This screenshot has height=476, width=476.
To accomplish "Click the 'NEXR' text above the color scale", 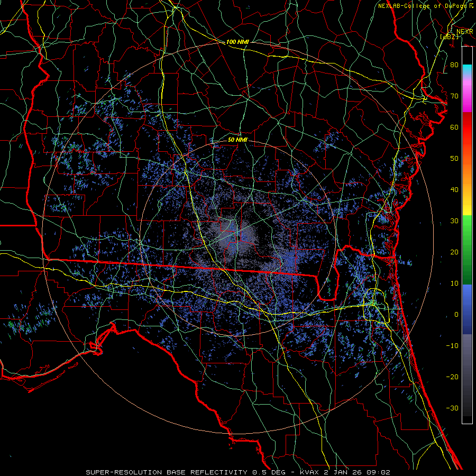I will (464, 32).
